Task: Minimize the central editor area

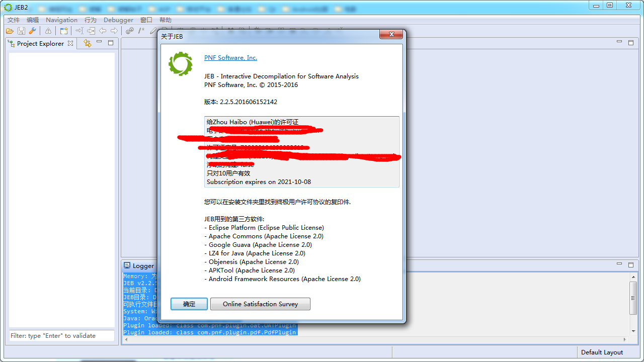Action: (619, 42)
